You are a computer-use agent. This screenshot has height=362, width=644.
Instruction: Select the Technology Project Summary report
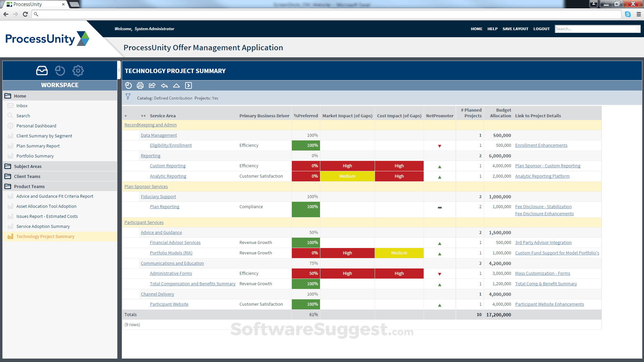click(45, 236)
